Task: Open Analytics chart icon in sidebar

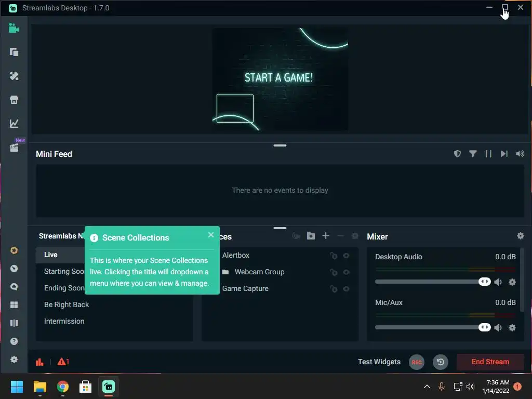Action: coord(14,124)
